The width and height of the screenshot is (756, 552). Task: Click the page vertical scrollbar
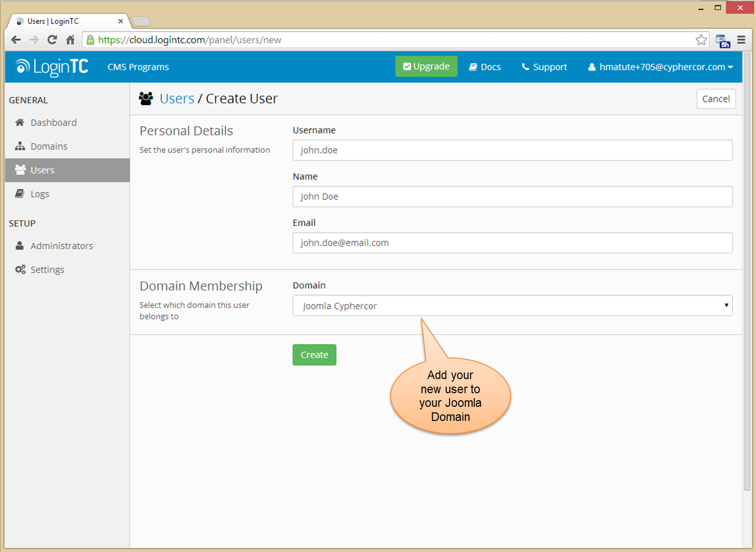(x=747, y=272)
